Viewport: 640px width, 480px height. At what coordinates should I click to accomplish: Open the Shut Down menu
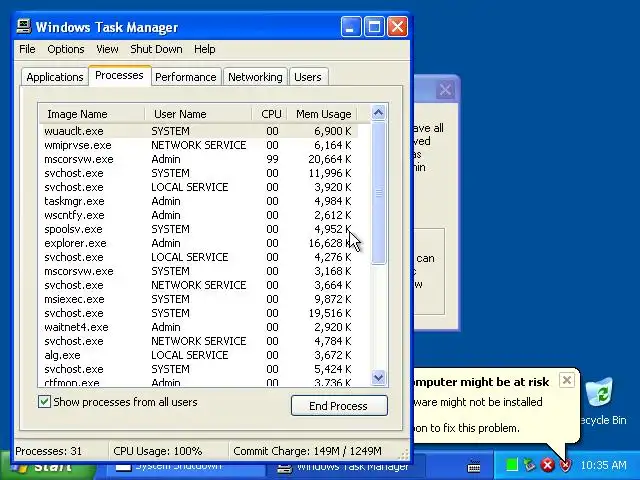click(x=156, y=49)
